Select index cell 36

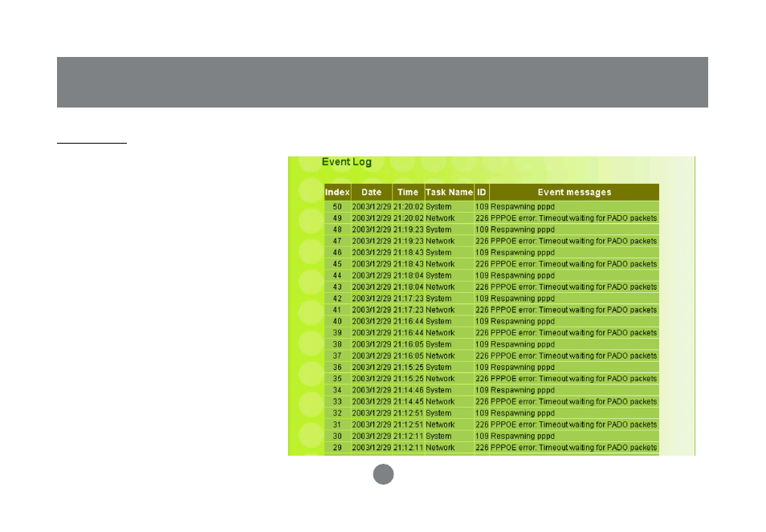pos(337,368)
